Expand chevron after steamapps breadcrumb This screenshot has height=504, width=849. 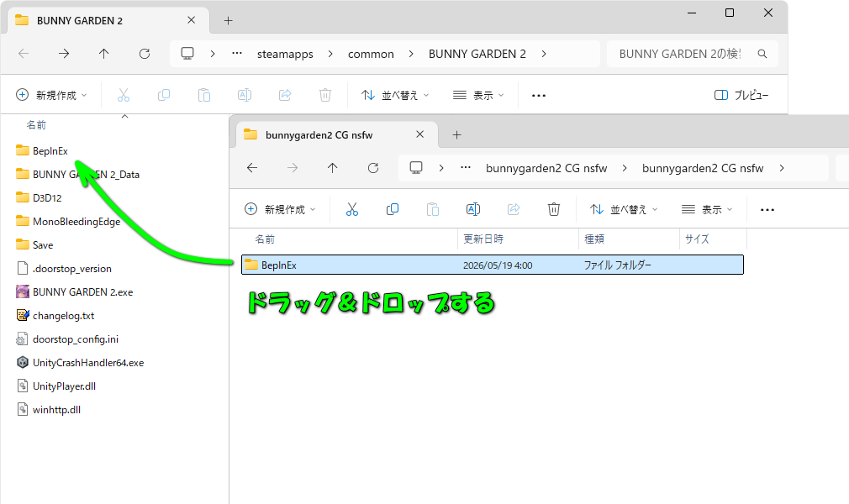(330, 54)
